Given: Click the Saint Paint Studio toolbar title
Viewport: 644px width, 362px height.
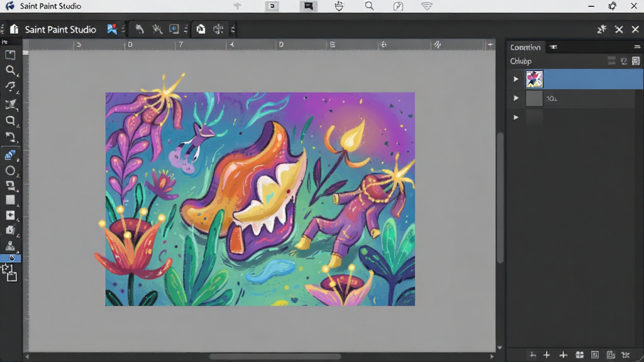Looking at the screenshot, I should click(60, 30).
